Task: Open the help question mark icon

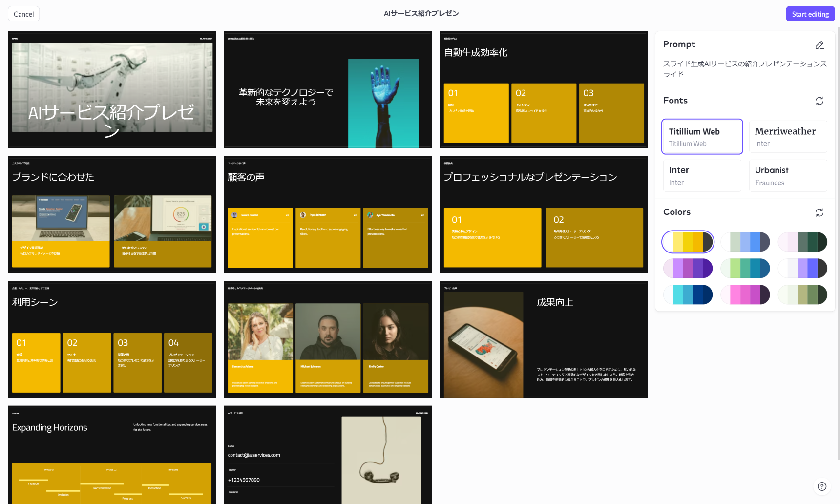Action: [x=822, y=486]
